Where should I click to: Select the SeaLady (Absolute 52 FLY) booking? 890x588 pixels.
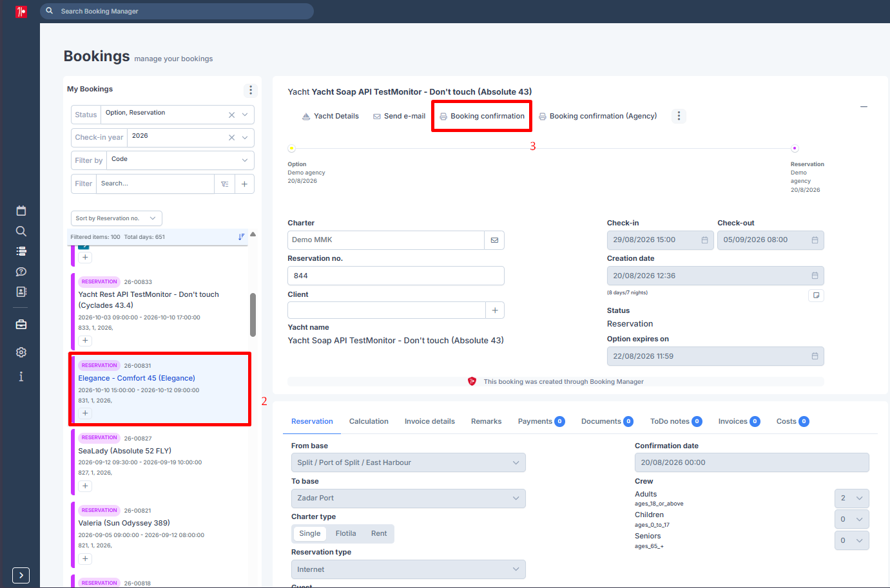(160, 462)
